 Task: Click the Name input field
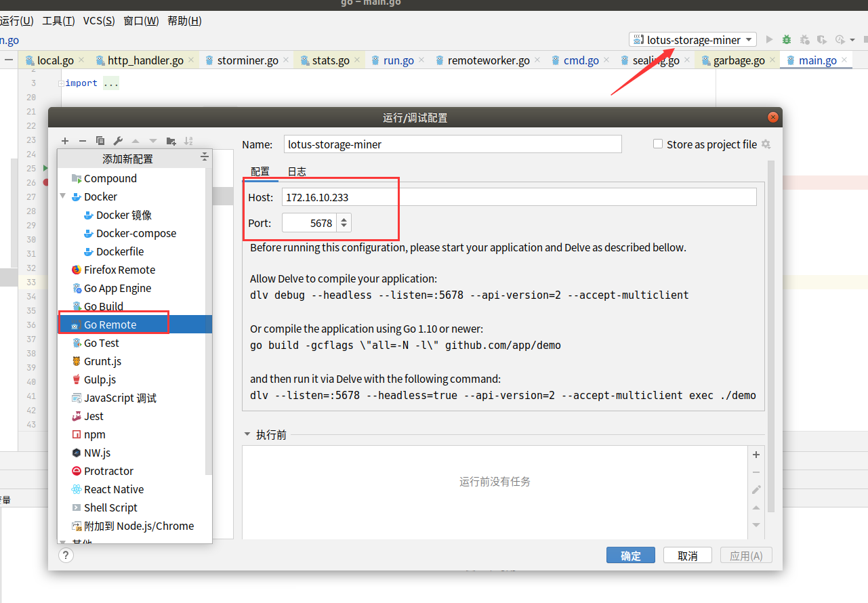click(452, 144)
